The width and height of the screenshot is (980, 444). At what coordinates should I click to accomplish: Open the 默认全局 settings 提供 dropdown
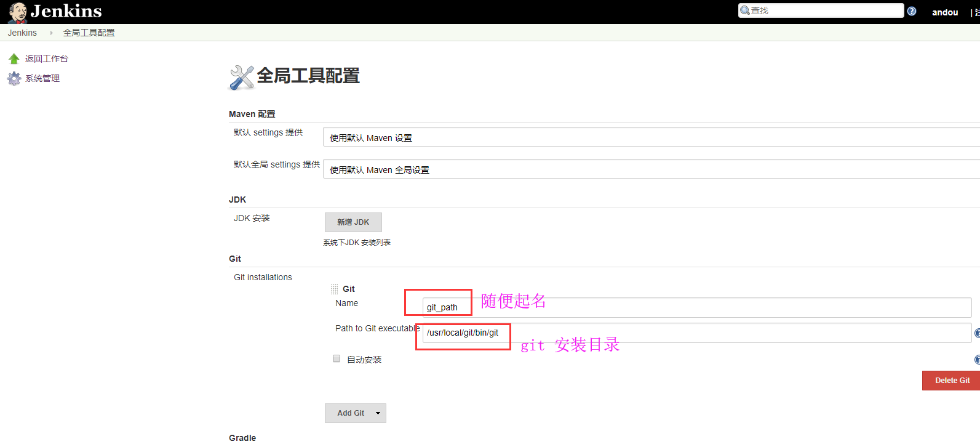tap(651, 169)
